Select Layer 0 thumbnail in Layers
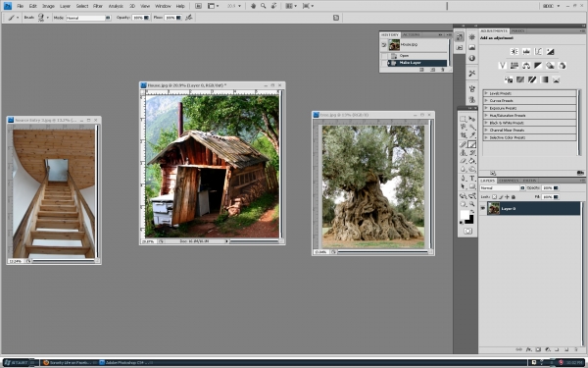 (x=494, y=208)
